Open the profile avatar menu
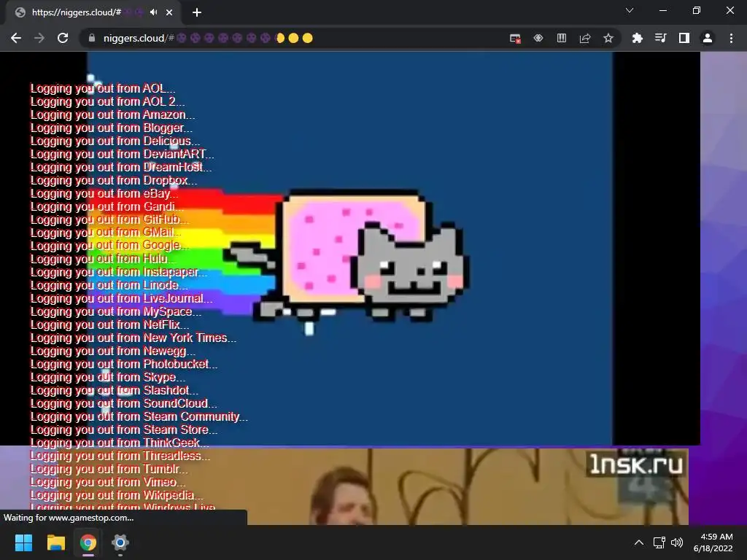Screen dimensions: 747x560 (x=708, y=38)
